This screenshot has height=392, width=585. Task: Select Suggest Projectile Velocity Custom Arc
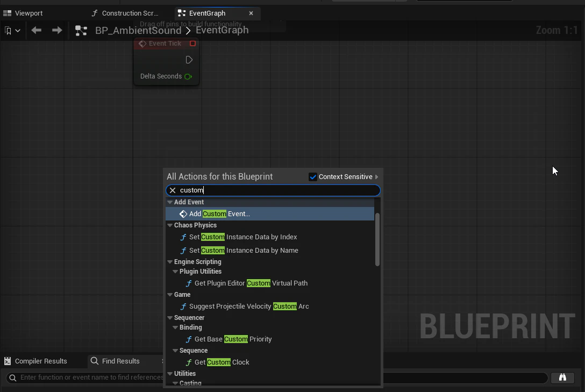(x=270, y=306)
